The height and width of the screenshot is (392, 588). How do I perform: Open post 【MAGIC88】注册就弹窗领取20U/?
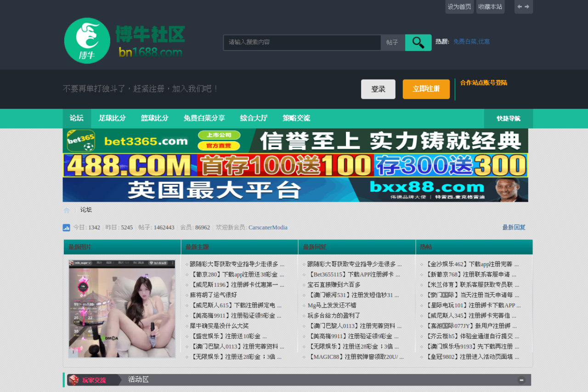click(x=356, y=357)
